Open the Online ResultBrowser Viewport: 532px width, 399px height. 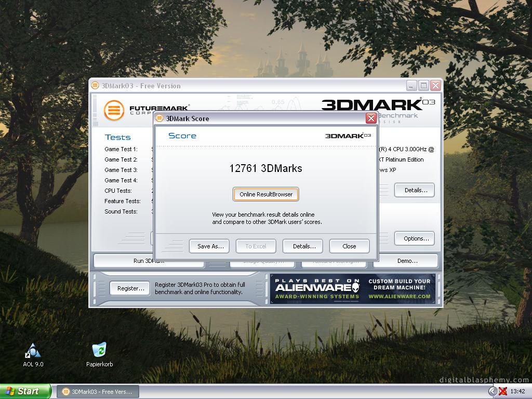tap(265, 194)
